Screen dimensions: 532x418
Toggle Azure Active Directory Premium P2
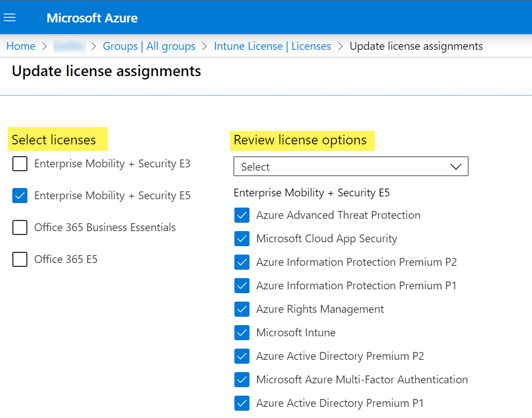[242, 356]
